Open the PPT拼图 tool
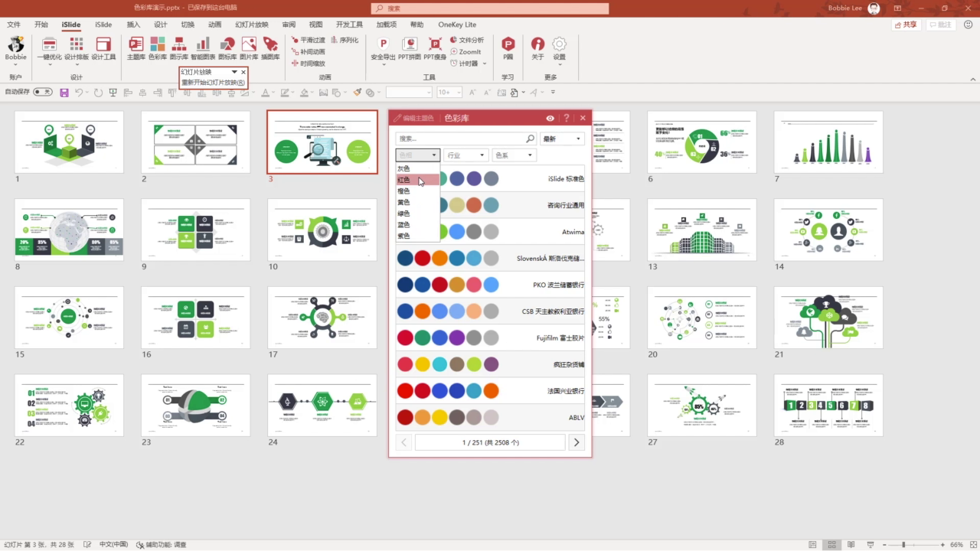 410,48
